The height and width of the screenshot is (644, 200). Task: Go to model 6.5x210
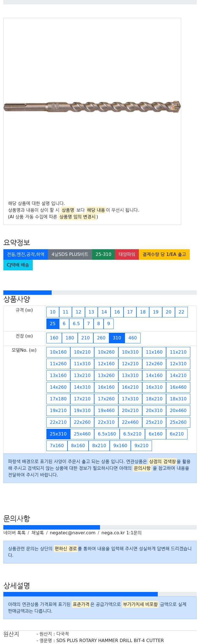point(132,434)
